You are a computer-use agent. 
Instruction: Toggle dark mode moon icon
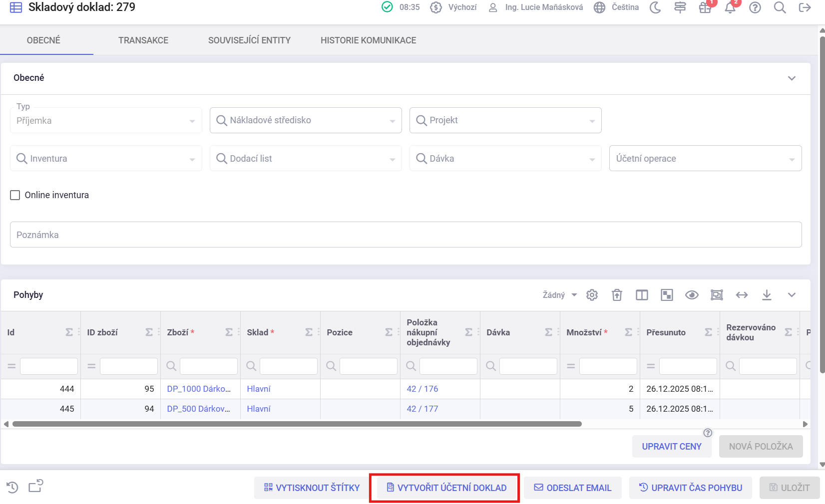pos(655,7)
